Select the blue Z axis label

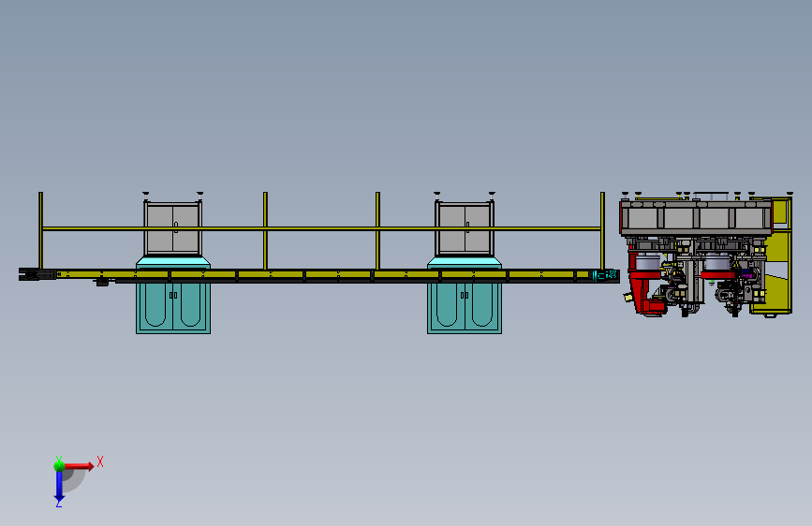click(x=58, y=504)
